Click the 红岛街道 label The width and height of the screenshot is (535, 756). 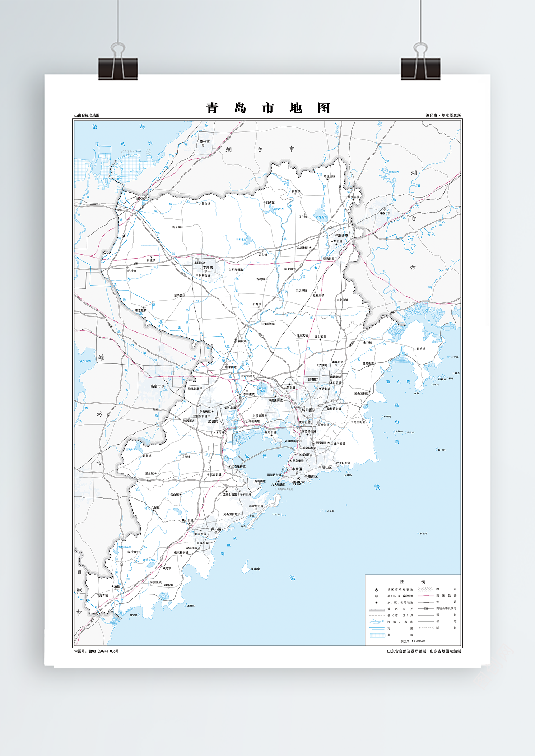pos(271,432)
